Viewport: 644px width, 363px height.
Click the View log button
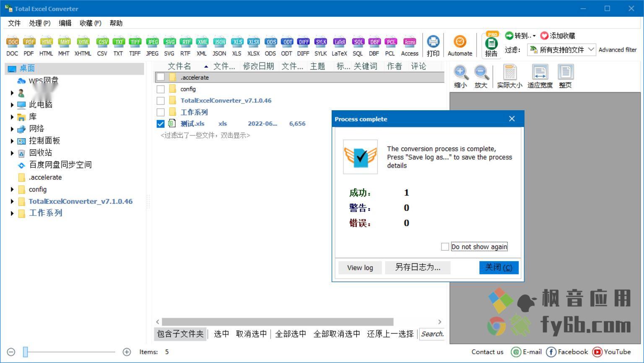coord(360,267)
